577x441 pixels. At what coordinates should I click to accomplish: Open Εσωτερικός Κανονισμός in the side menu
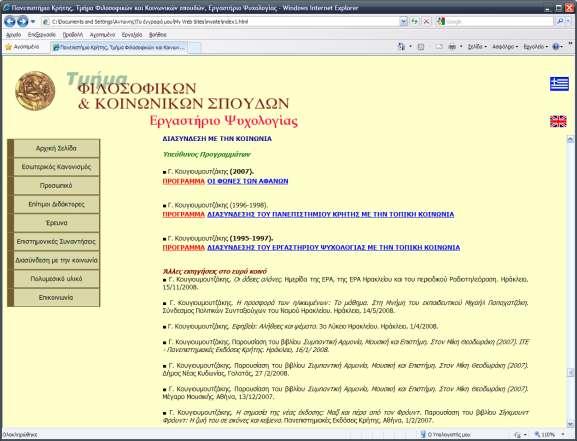point(56,167)
